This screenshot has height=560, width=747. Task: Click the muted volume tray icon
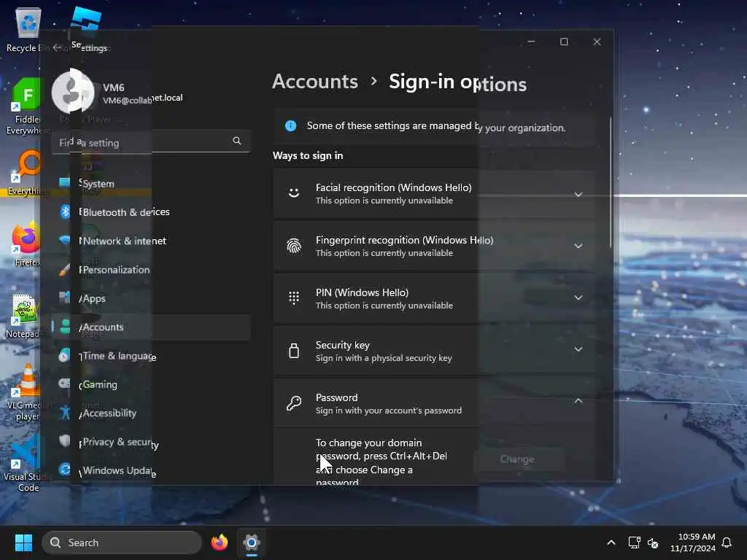pyautogui.click(x=653, y=542)
